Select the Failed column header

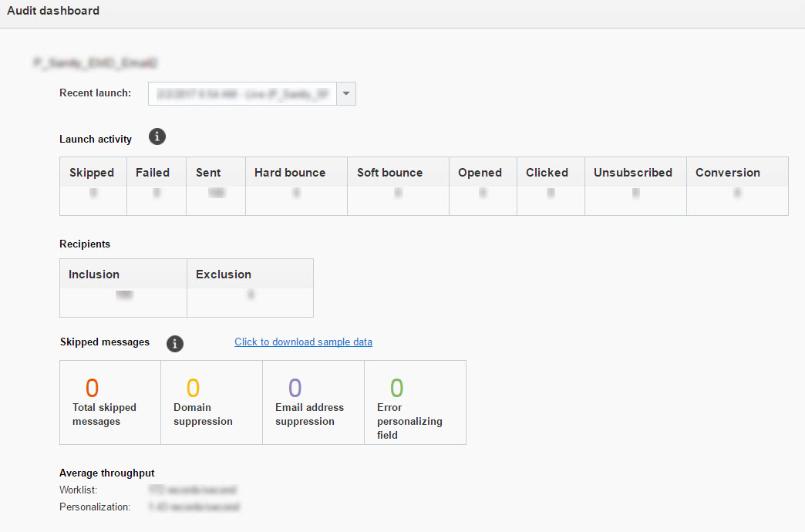(153, 173)
